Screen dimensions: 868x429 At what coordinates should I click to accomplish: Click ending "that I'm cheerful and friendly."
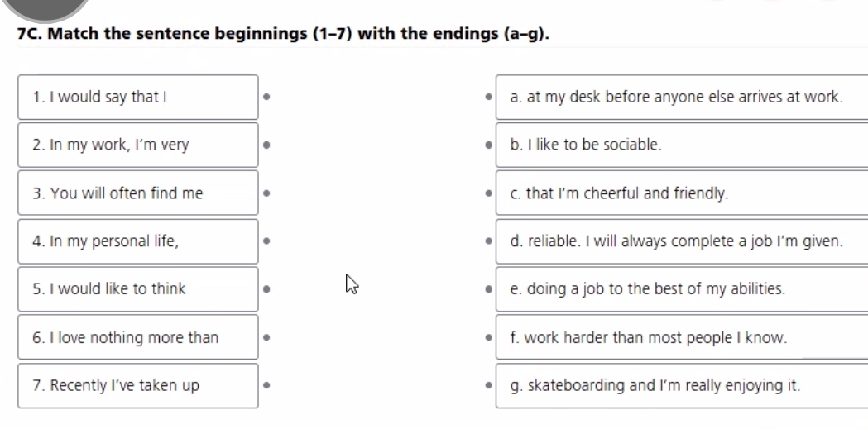click(x=680, y=193)
